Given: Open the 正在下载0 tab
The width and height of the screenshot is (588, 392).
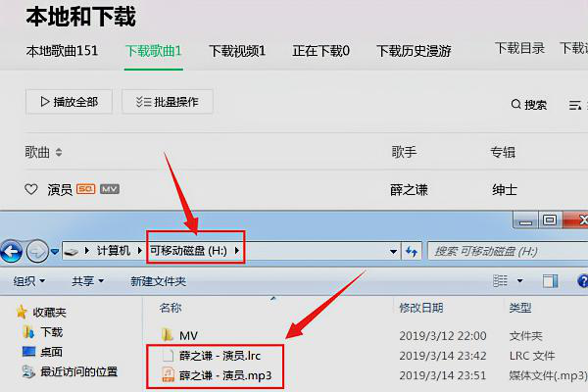Looking at the screenshot, I should (x=321, y=51).
